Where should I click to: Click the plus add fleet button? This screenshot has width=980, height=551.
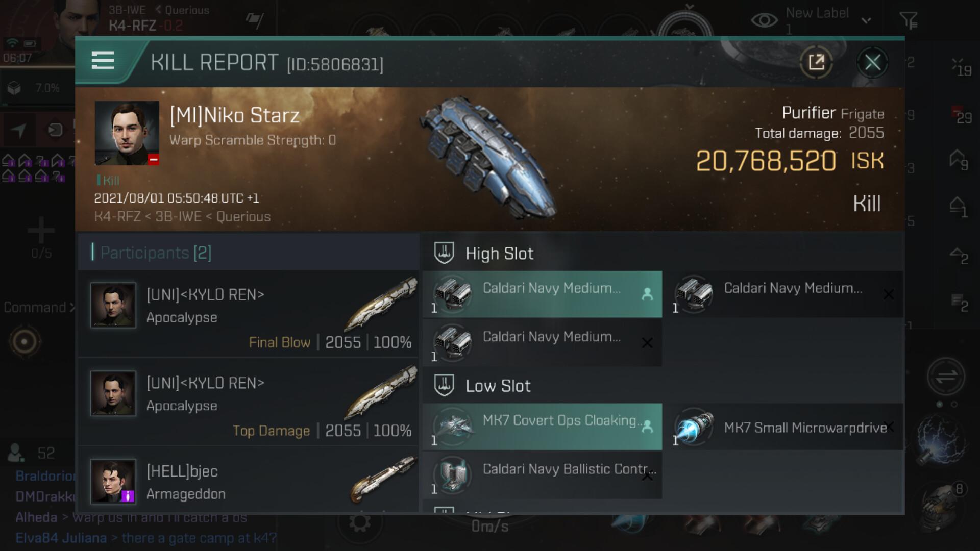(x=41, y=231)
